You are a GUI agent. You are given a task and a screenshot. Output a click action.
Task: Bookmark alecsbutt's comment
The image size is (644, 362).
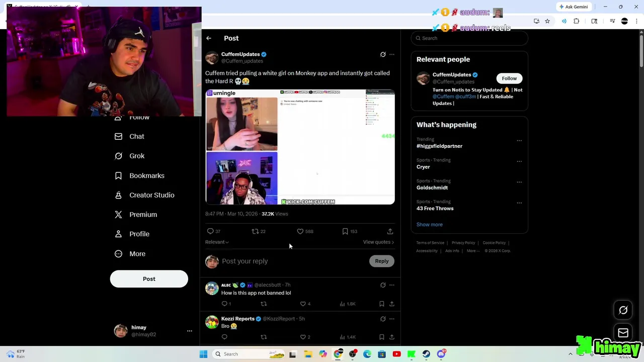pos(382,304)
